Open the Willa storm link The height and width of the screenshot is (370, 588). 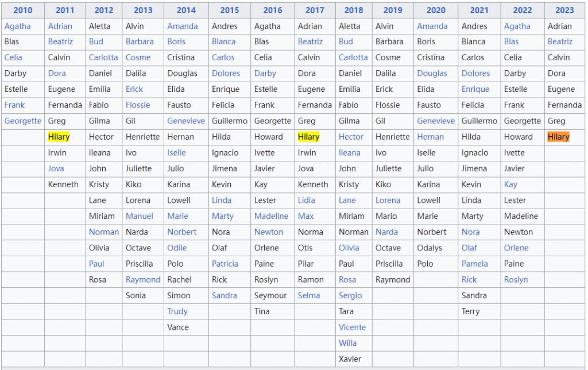(347, 343)
